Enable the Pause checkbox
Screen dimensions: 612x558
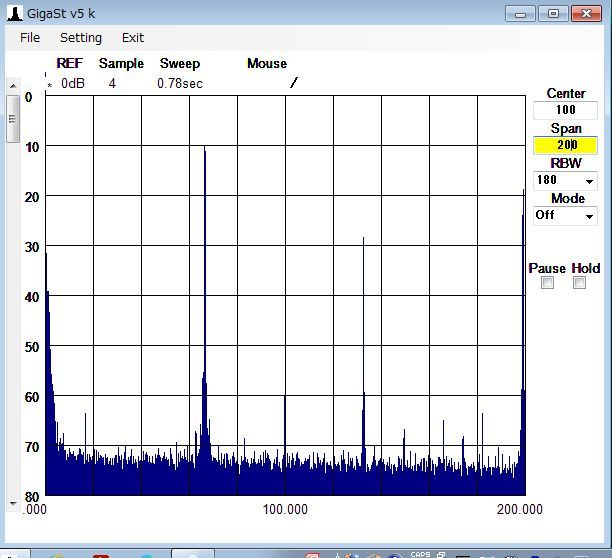click(547, 283)
